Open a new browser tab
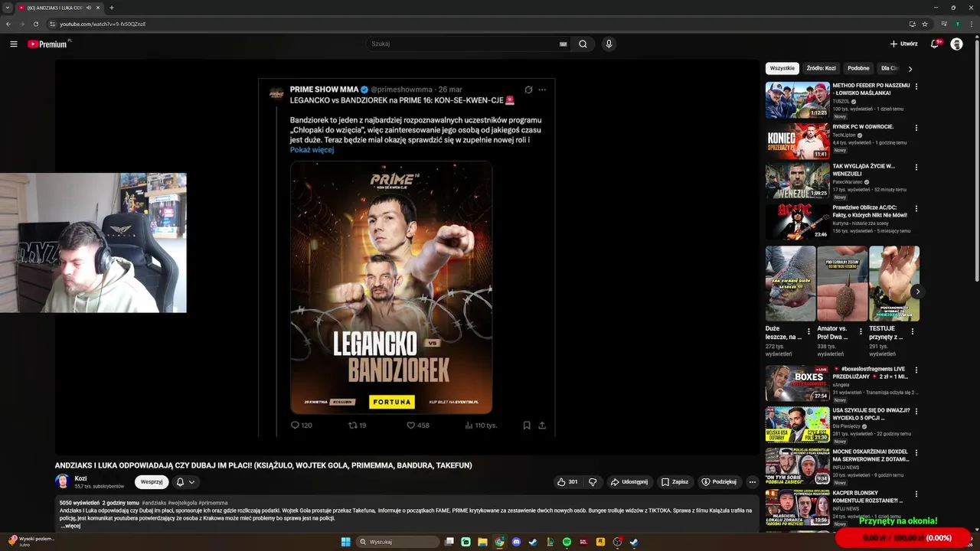This screenshot has width=980, height=551. tap(112, 8)
